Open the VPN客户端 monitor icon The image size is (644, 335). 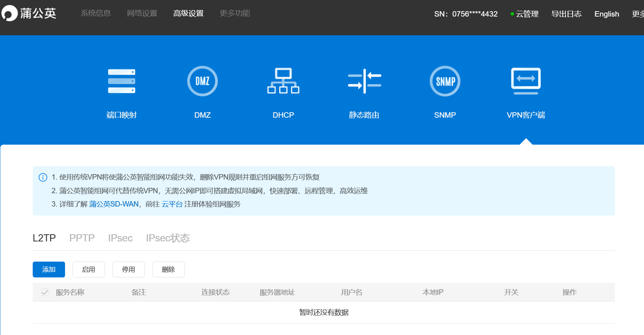[526, 81]
